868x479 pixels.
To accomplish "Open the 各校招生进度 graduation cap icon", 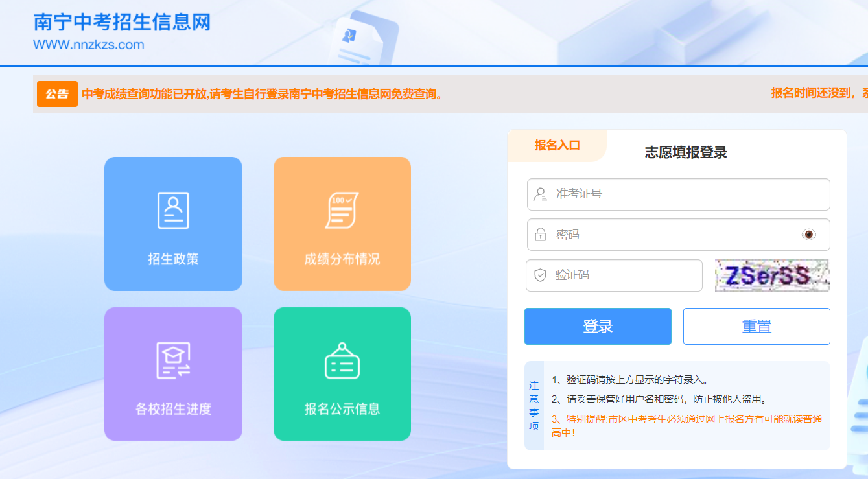I will [x=173, y=360].
